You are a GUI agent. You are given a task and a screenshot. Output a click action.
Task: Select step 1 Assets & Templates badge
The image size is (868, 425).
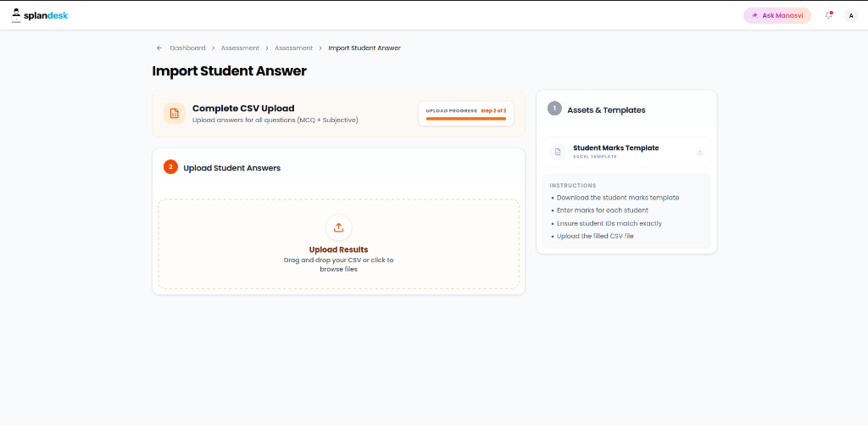pos(554,109)
